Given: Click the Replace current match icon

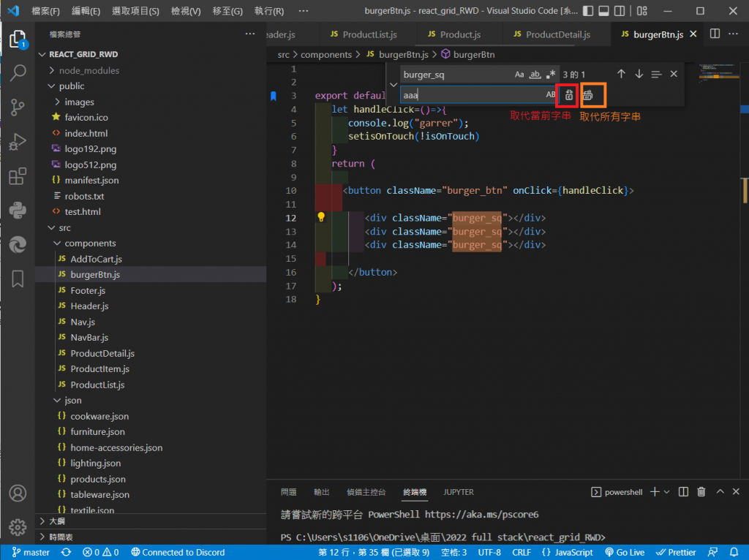Looking at the screenshot, I should click(569, 94).
